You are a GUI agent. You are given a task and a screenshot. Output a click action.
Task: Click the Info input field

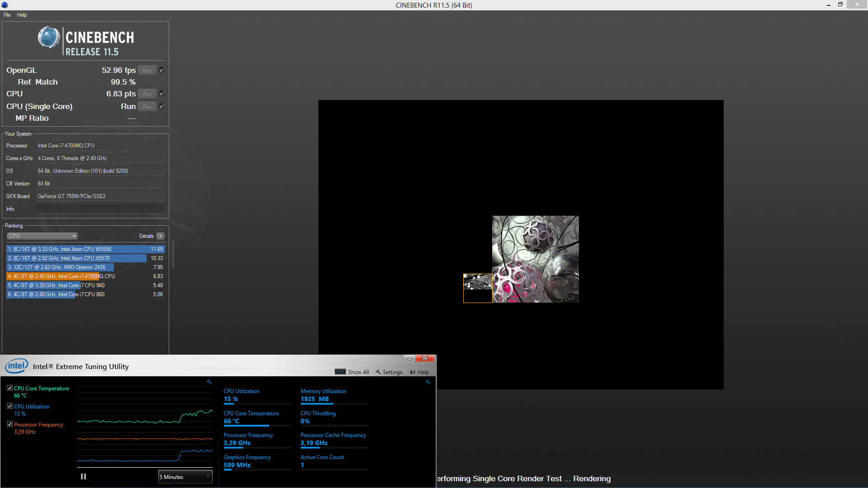100,209
